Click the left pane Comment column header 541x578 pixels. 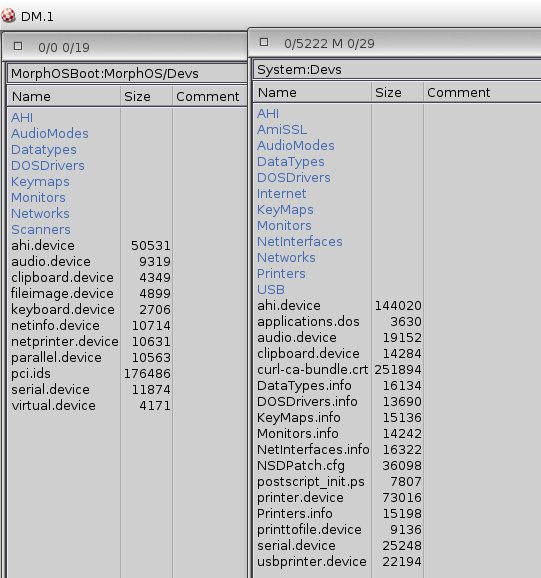(209, 97)
